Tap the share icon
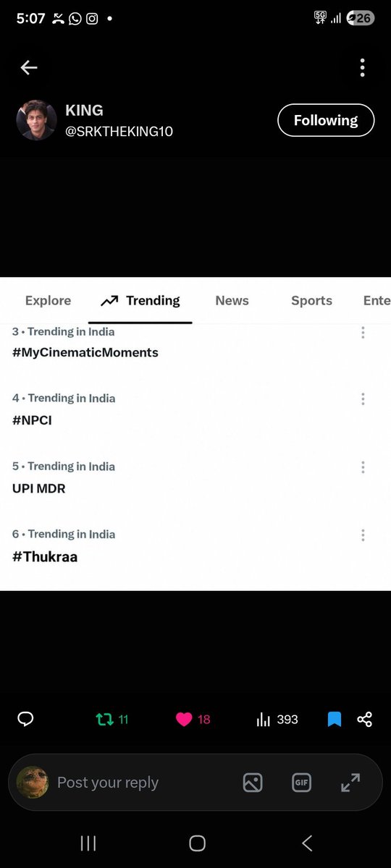 coord(365,719)
